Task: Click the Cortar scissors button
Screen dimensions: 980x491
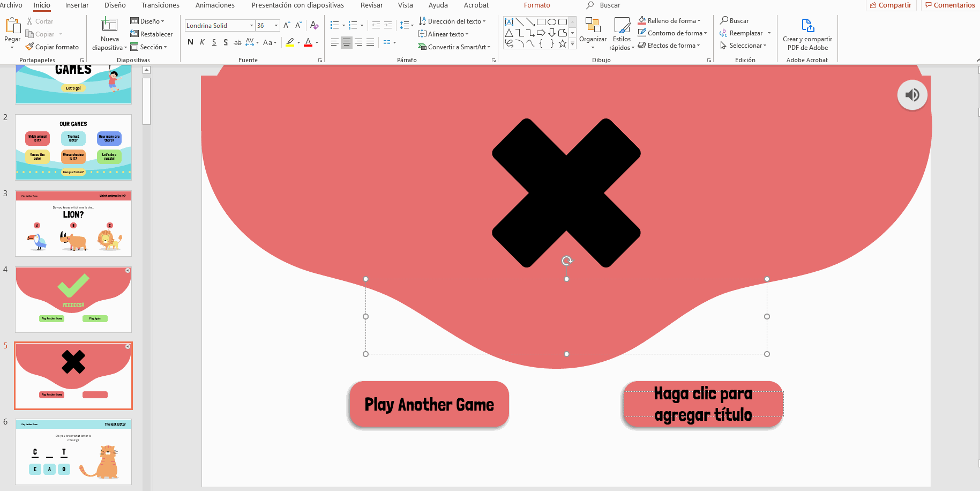Action: coord(40,21)
